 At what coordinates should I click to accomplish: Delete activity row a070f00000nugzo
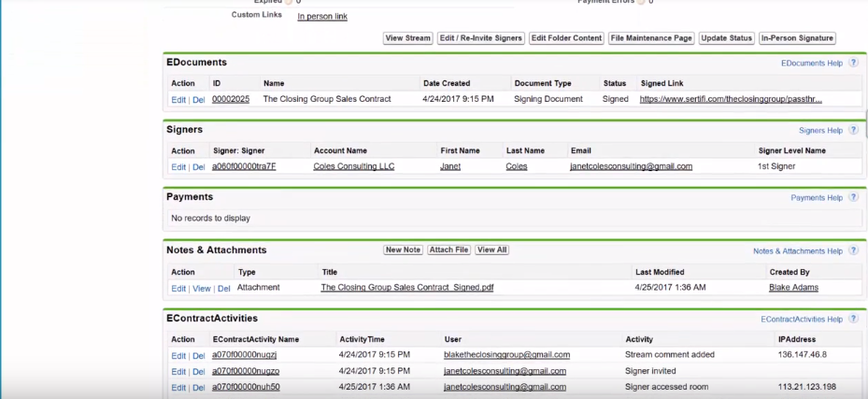pos(199,371)
